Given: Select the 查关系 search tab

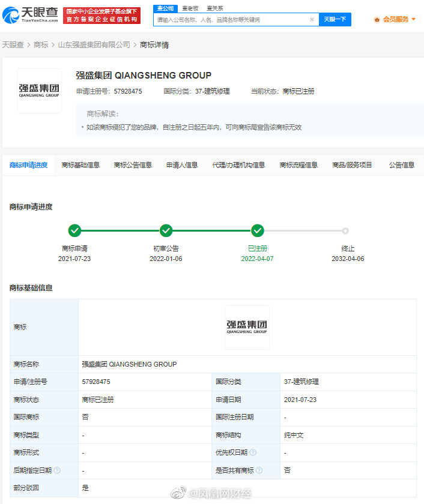Looking at the screenshot, I should pyautogui.click(x=214, y=8).
